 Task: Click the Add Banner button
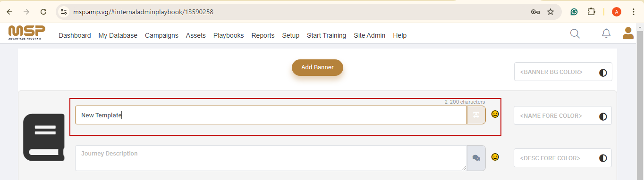(x=317, y=67)
